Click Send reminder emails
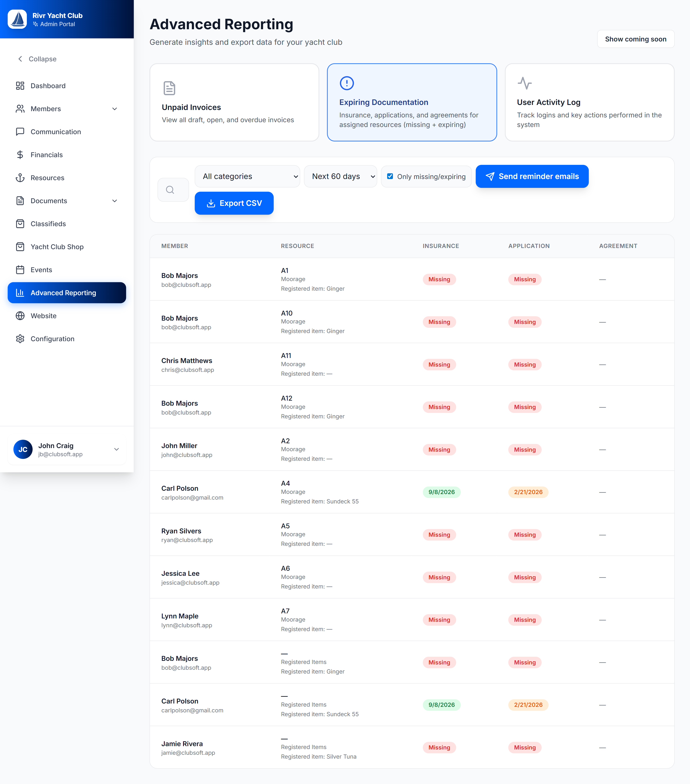 (x=532, y=176)
